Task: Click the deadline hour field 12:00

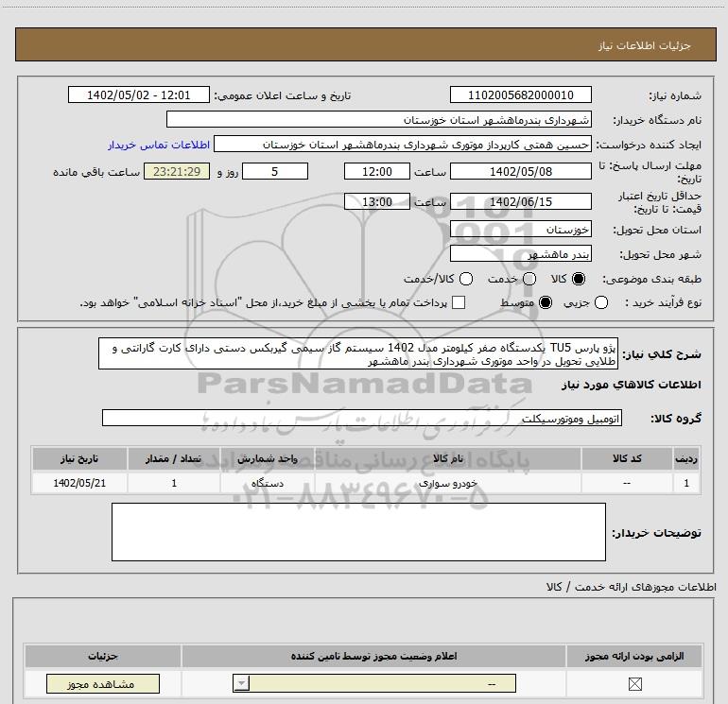Action: 377,171
